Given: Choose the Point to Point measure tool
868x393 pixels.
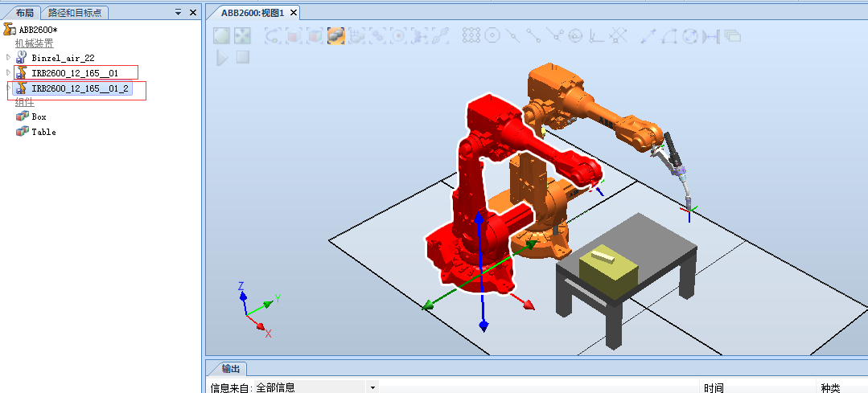Looking at the screenshot, I should coord(648,36).
